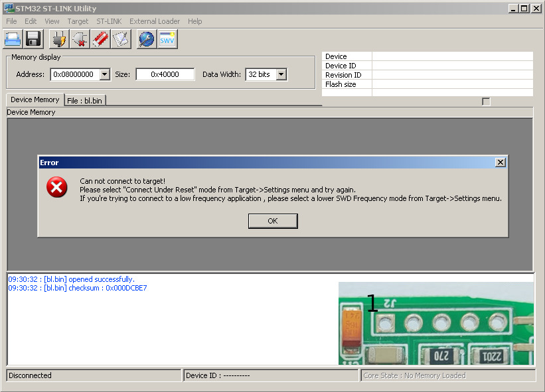Image resolution: width=545 pixels, height=392 pixels.
Task: Click the 'Can not connect to target!' message
Action: [x=123, y=181]
